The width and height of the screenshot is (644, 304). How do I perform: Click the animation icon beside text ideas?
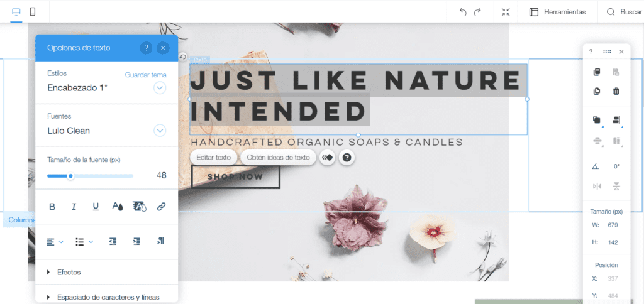327,158
